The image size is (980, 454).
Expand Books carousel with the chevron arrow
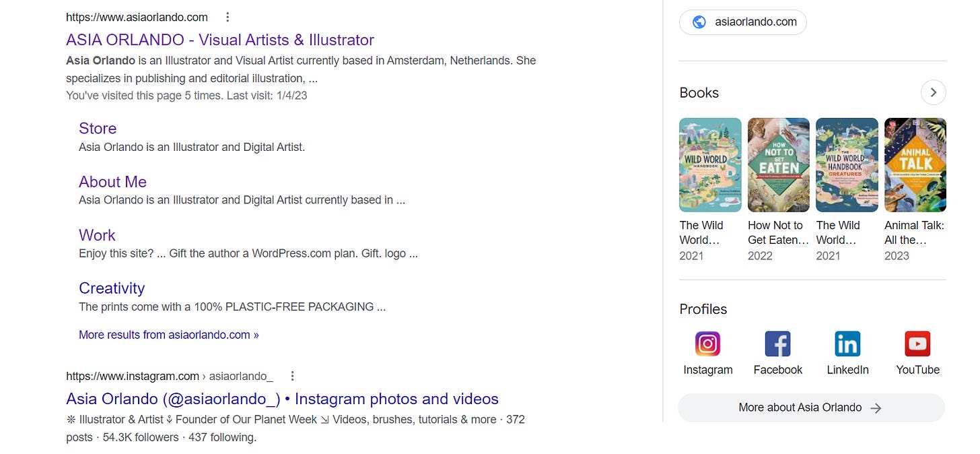(x=933, y=92)
